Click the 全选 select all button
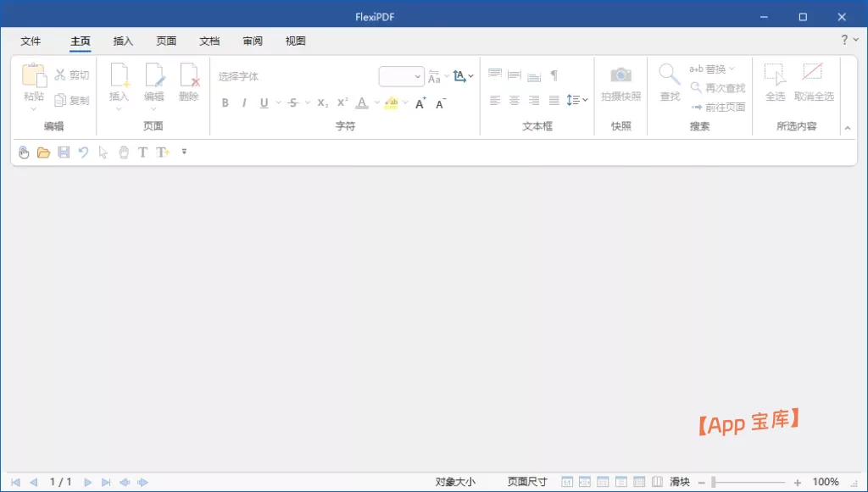The image size is (868, 492). coord(775,83)
